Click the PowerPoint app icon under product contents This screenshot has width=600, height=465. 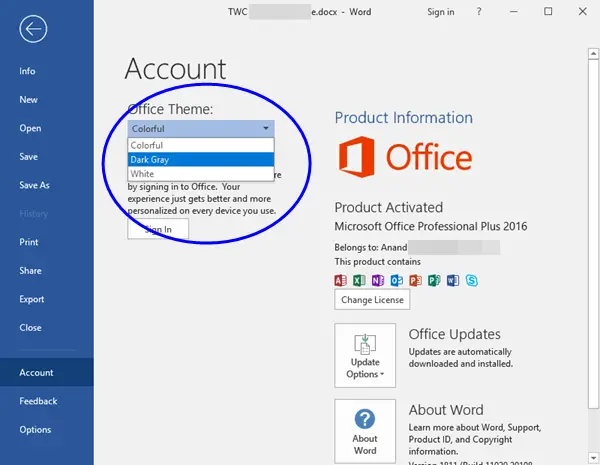(x=415, y=281)
